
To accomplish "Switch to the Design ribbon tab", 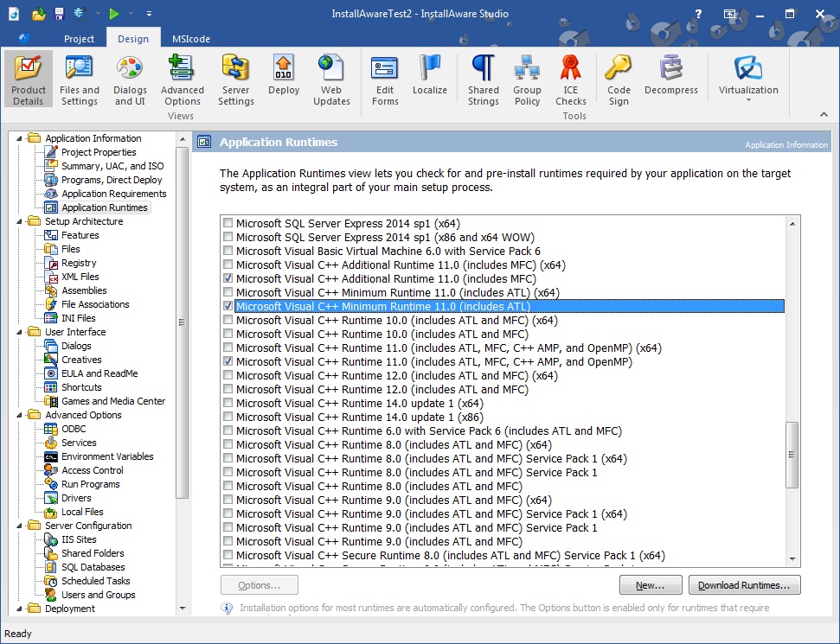I will 133,39.
